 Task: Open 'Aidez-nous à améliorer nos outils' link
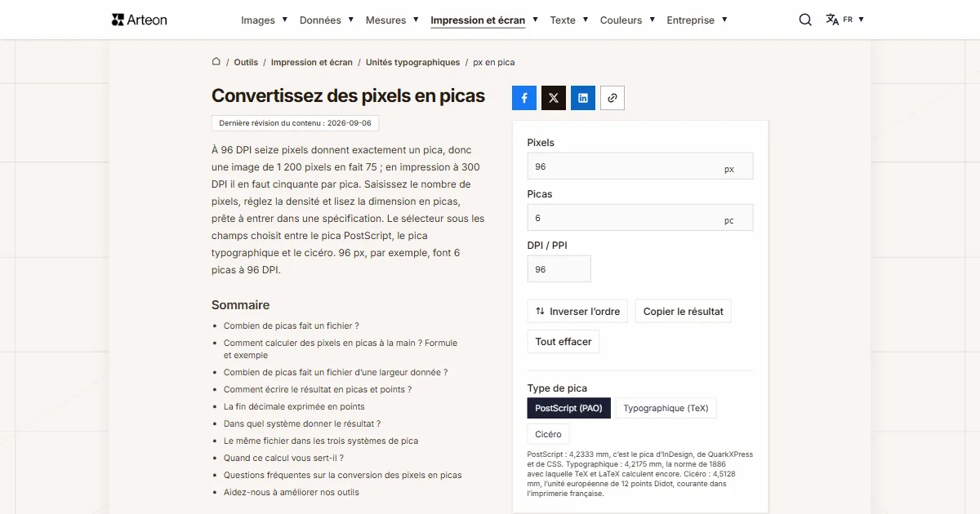292,492
